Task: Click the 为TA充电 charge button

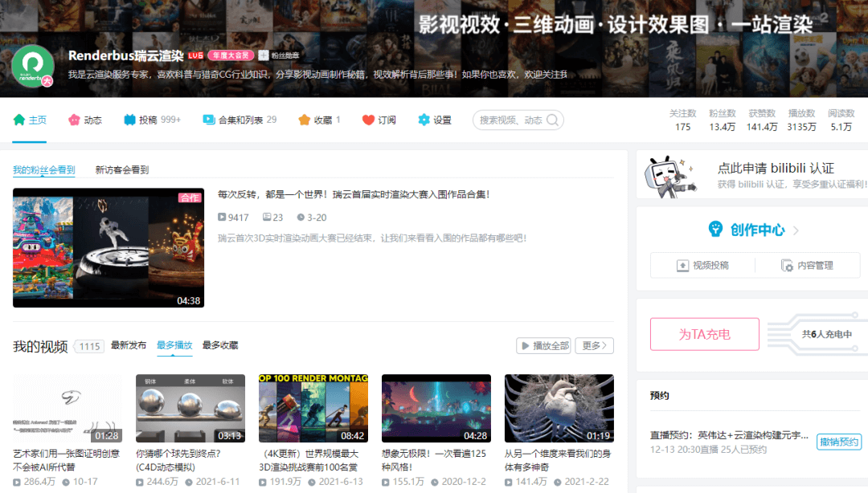Action: point(704,335)
